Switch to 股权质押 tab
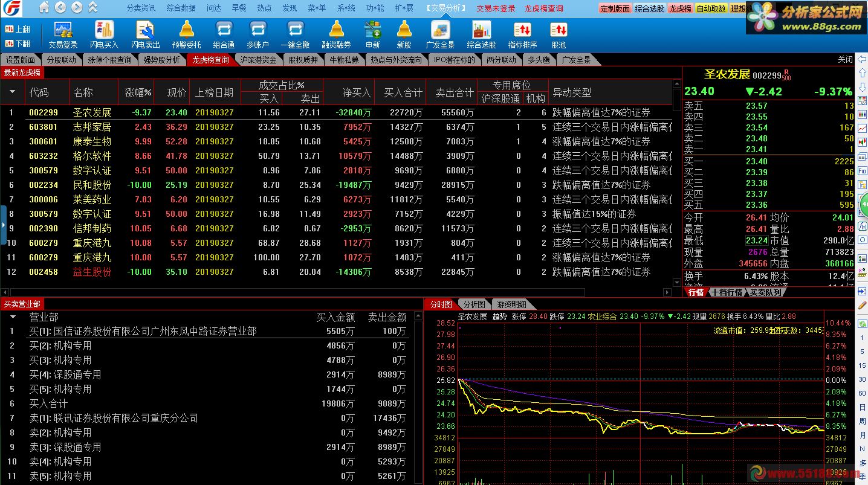Image resolution: width=868 pixels, height=485 pixels. click(x=303, y=60)
